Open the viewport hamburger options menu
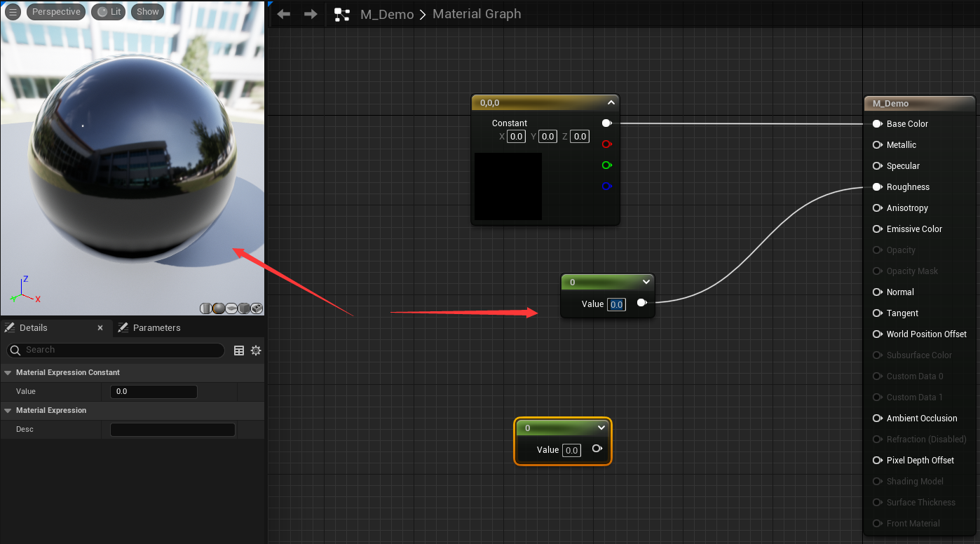980x544 pixels. (13, 12)
